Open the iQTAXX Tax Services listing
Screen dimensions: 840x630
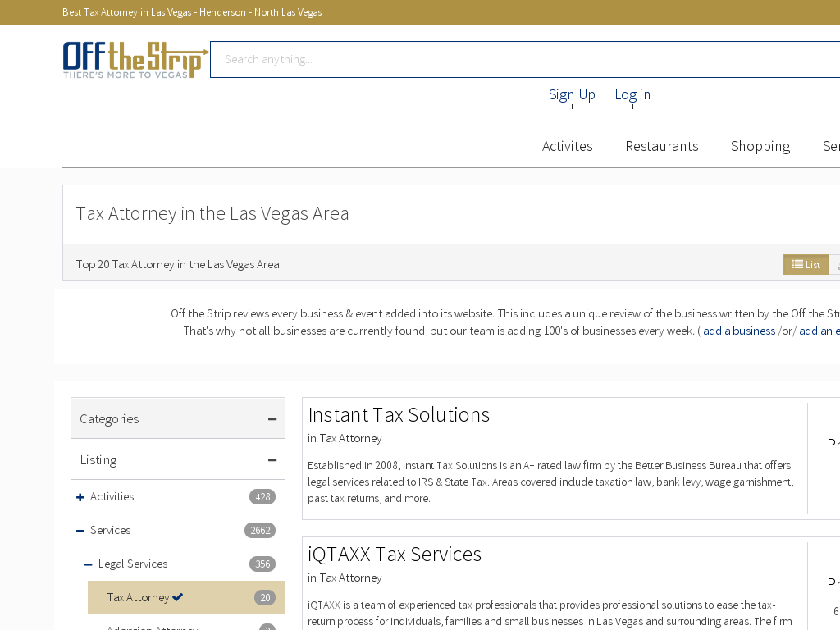coord(395,555)
